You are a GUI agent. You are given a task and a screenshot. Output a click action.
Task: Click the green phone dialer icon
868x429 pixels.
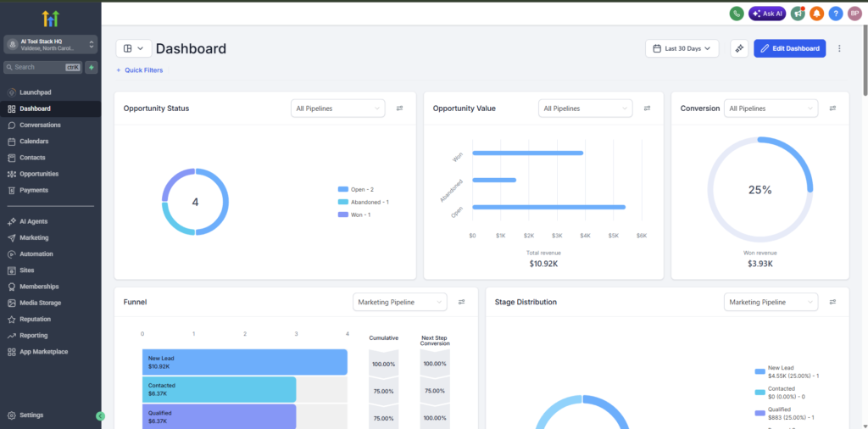pyautogui.click(x=737, y=14)
